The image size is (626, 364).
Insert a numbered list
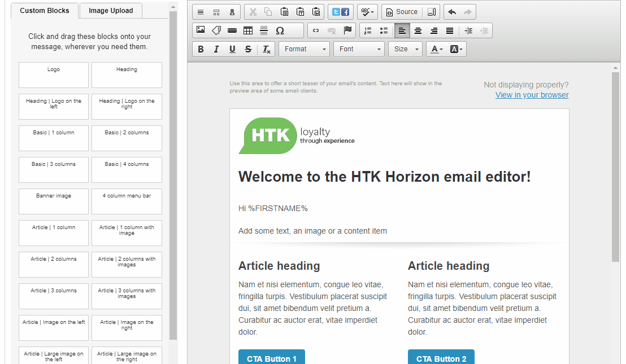(x=368, y=30)
